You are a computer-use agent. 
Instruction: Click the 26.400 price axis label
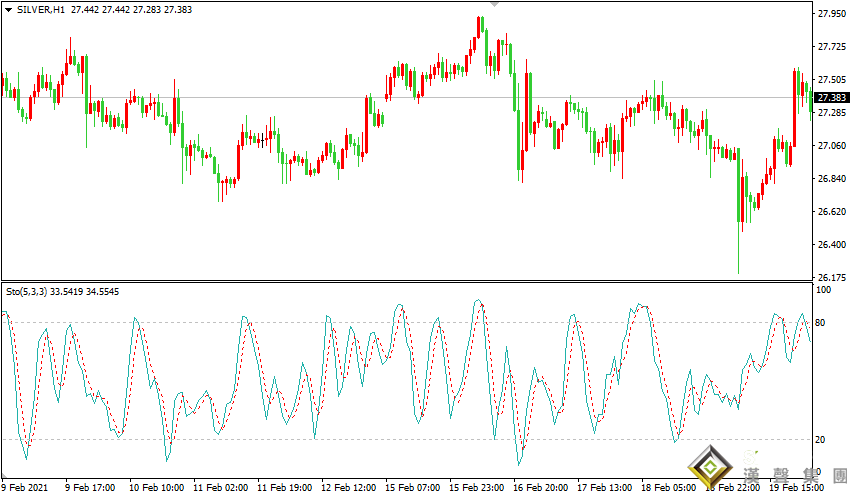(x=832, y=245)
